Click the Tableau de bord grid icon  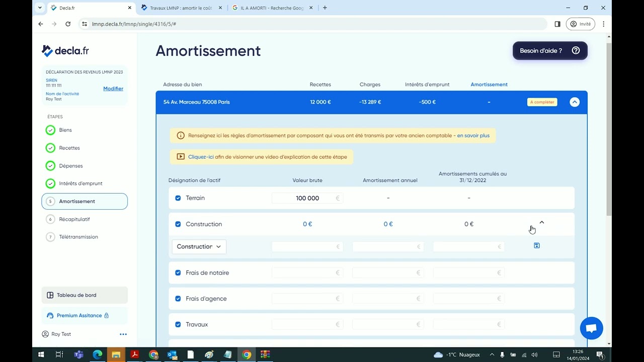click(50, 295)
